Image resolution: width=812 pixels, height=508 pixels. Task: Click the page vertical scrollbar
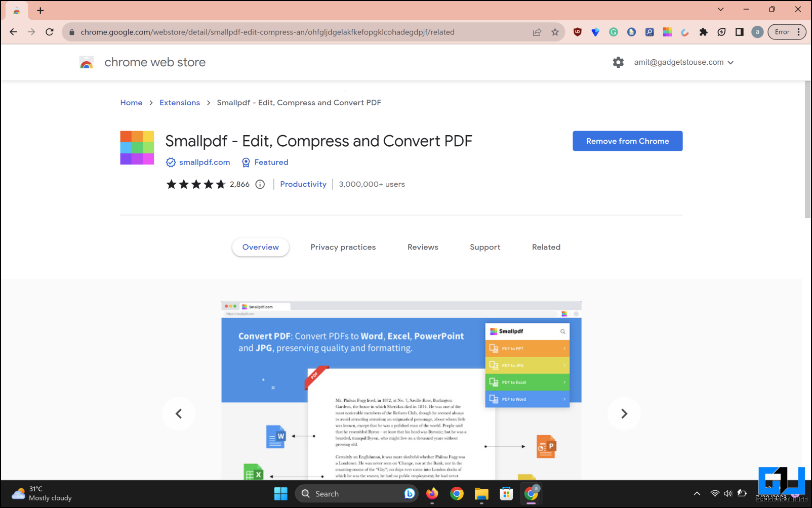click(808, 149)
